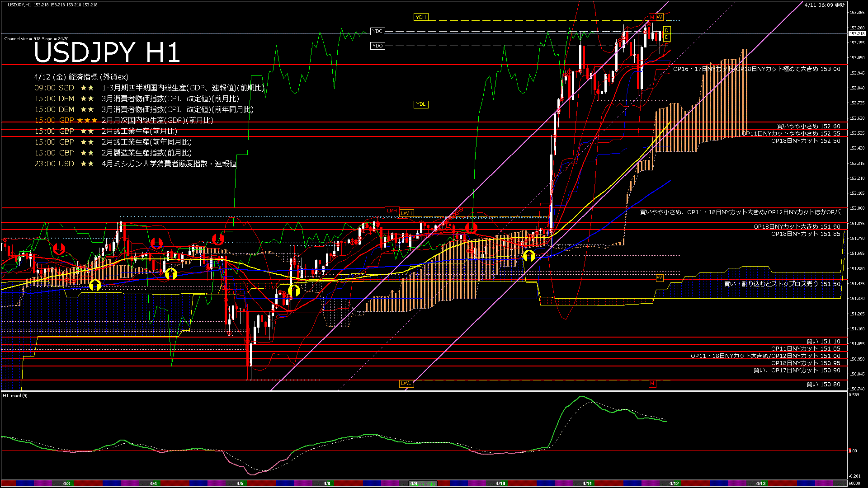This screenshot has height=488, width=868.
Task: Select the H1 macd (9) indicator label
Action: pos(15,396)
